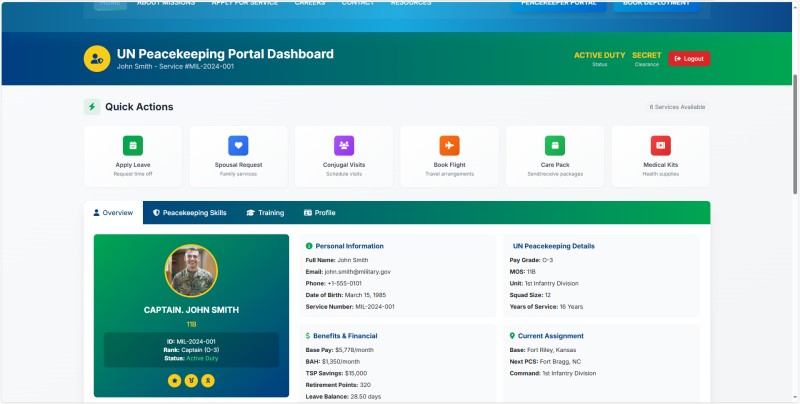Switch to the Overview tab
This screenshot has height=404, width=800.
113,213
